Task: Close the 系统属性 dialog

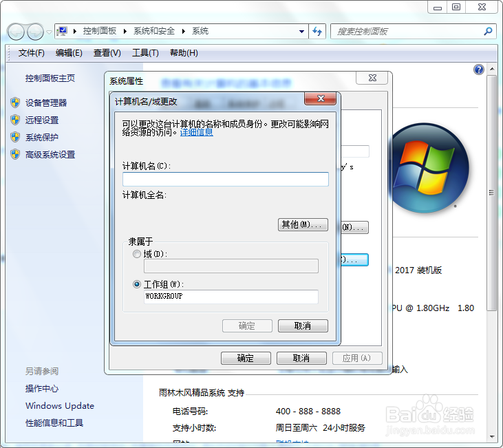Action: pyautogui.click(x=372, y=78)
